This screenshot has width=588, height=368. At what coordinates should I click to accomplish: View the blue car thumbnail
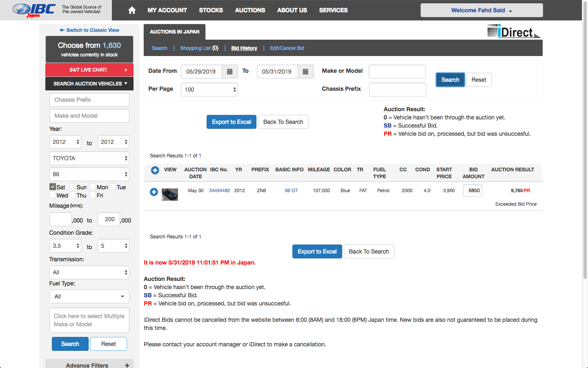[170, 194]
